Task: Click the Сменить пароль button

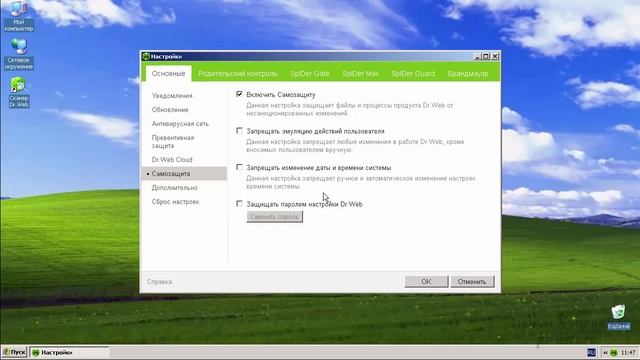Action: [275, 217]
